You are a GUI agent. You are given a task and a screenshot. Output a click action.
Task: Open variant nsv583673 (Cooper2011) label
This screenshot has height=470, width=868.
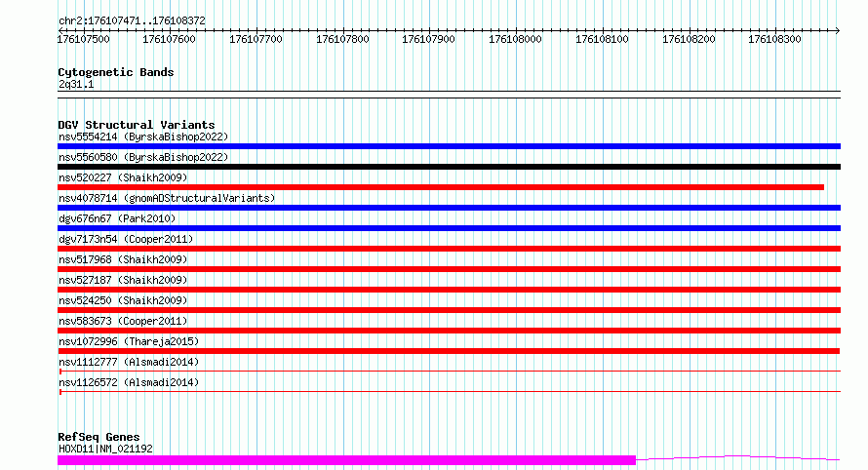[123, 321]
